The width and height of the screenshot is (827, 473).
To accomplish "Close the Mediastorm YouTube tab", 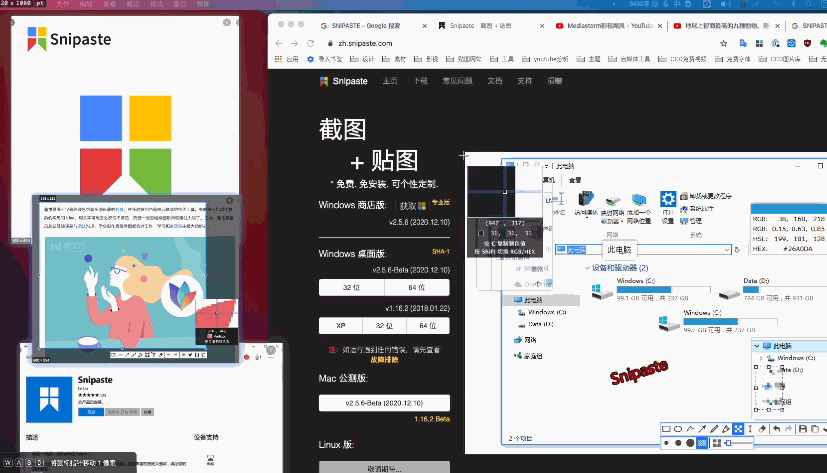I will click(x=660, y=25).
